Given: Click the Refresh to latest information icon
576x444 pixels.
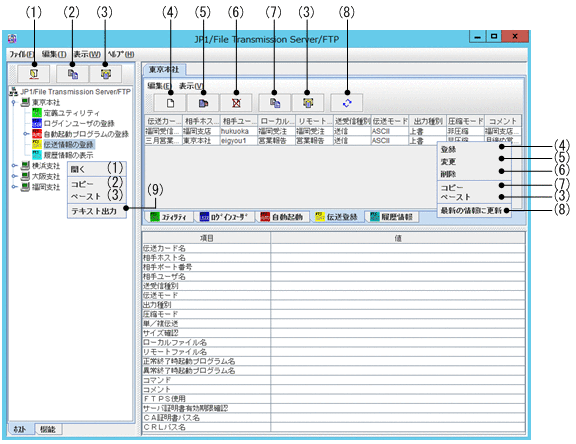Looking at the screenshot, I should (347, 103).
